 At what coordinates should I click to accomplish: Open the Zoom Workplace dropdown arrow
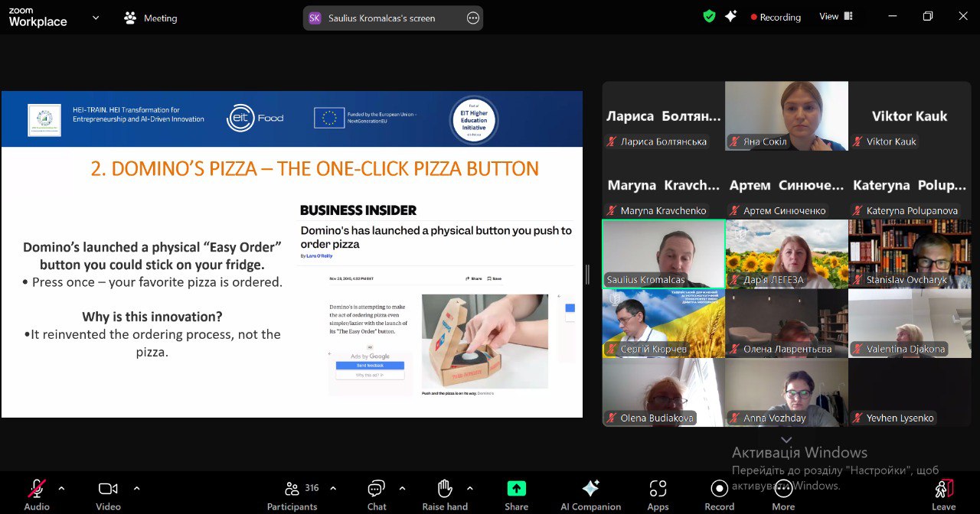click(x=96, y=18)
